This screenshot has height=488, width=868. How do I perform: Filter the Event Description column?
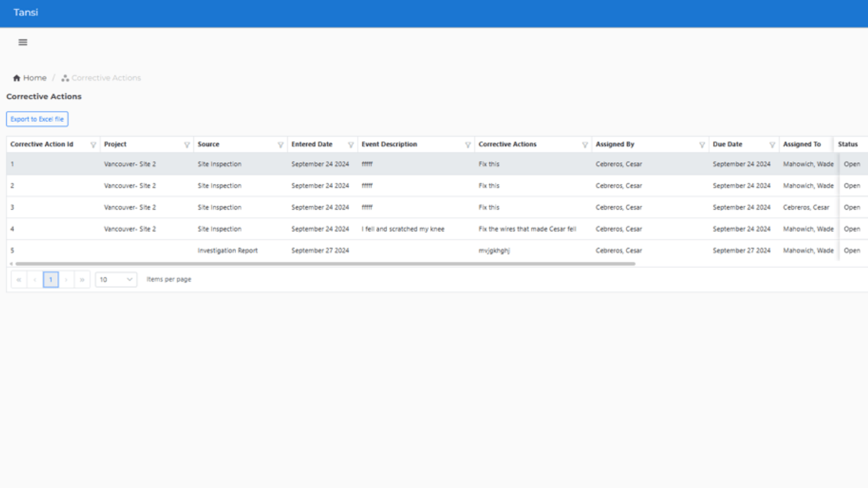(469, 144)
